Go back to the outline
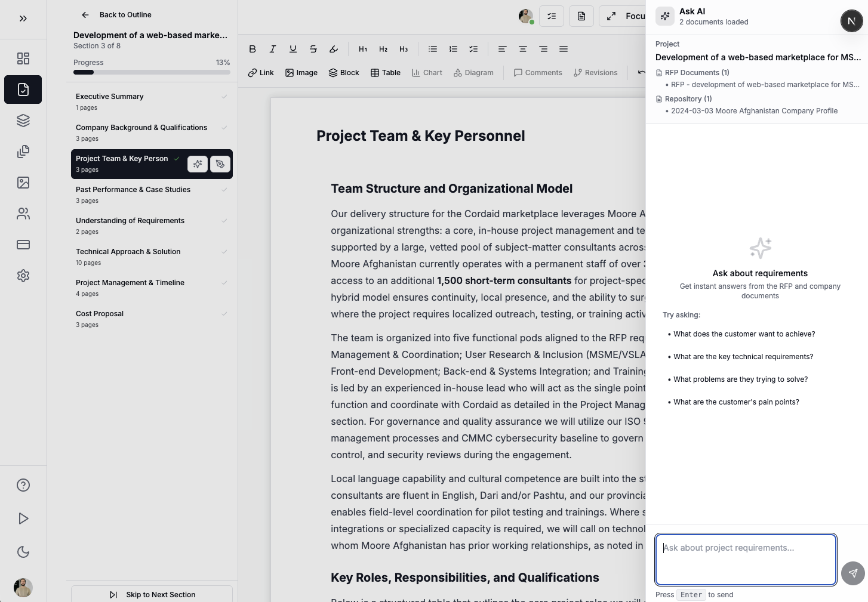This screenshot has height=602, width=868. point(116,15)
